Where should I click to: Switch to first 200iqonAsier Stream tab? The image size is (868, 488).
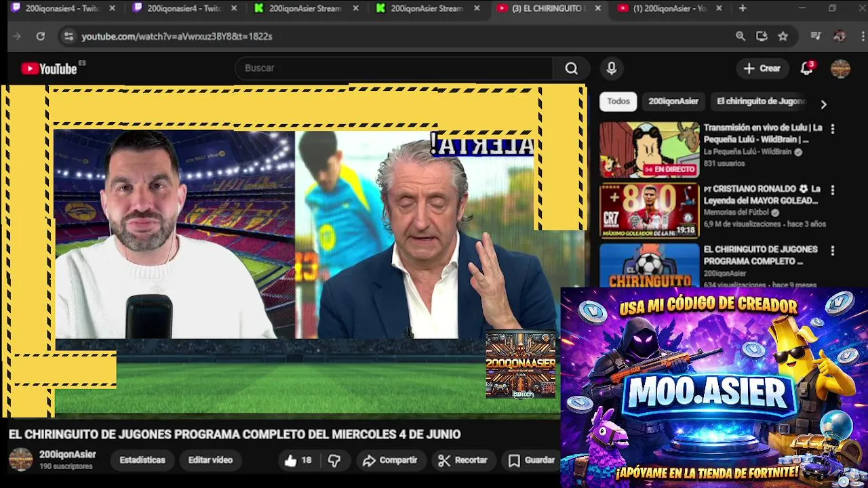coord(305,8)
